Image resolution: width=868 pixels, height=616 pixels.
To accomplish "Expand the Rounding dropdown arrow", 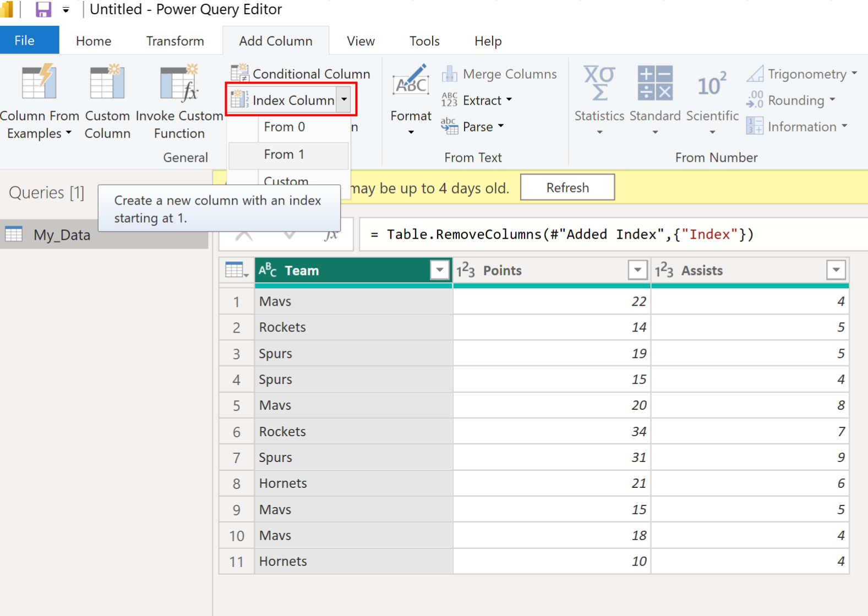I will [x=832, y=100].
